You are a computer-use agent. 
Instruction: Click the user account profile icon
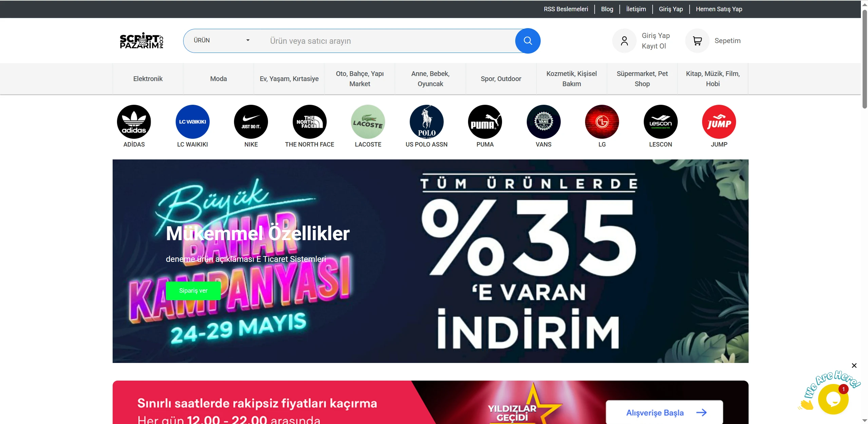(624, 41)
